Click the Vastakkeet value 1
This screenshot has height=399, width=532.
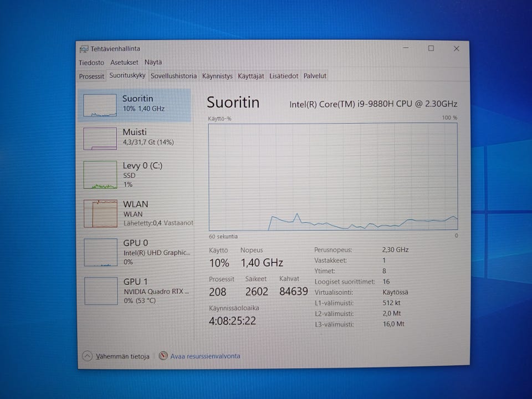[x=384, y=260]
